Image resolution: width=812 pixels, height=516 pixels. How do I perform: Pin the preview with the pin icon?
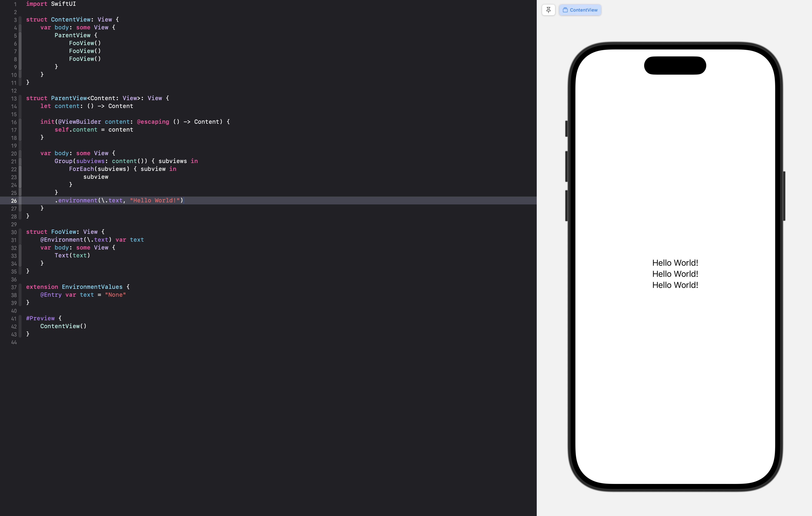tap(548, 10)
